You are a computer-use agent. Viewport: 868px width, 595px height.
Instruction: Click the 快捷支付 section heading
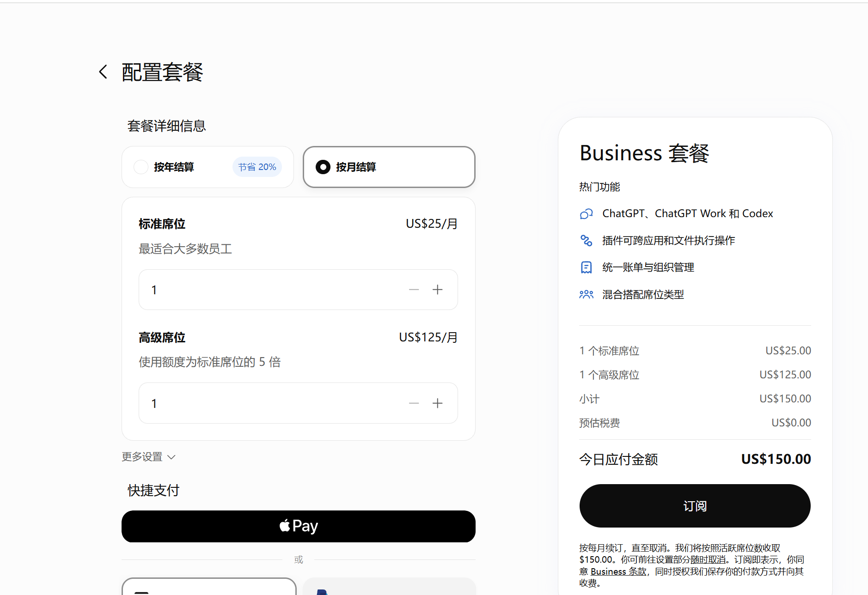(153, 490)
